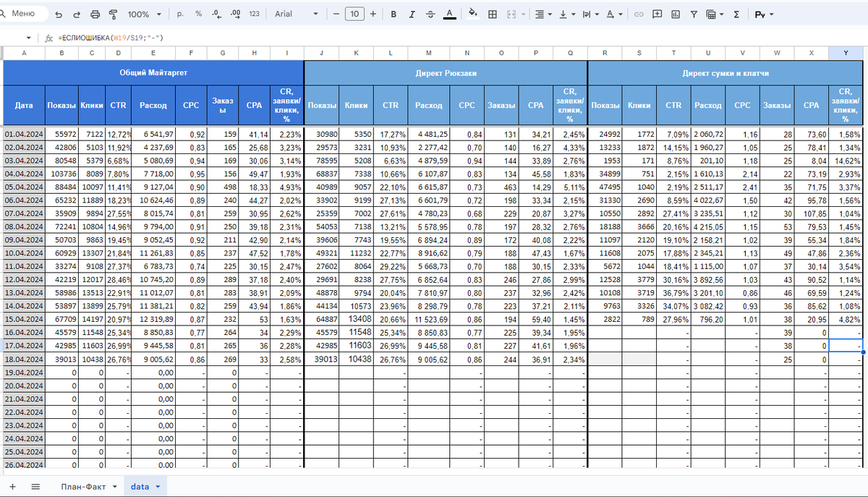Screen dimensions: 868x497
Task: Click cell with value 12 319,89
Action: pyautogui.click(x=154, y=320)
